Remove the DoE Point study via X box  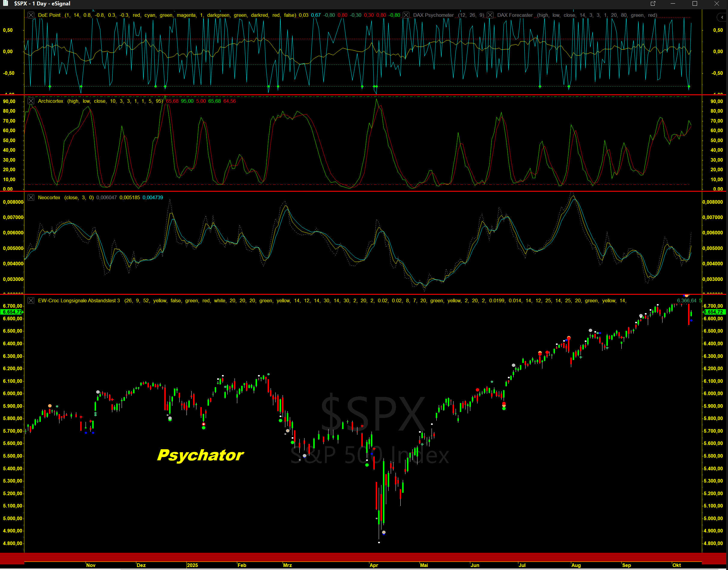pos(31,15)
